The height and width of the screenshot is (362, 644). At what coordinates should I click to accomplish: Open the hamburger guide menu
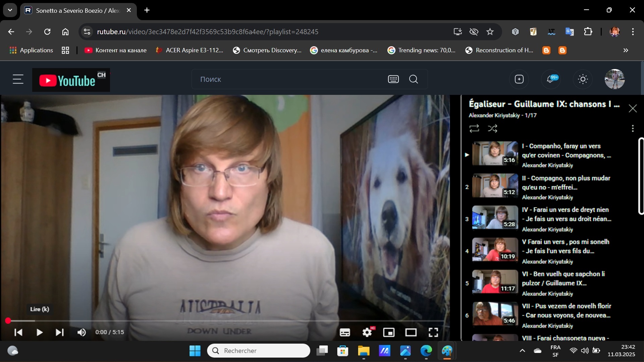(x=18, y=79)
